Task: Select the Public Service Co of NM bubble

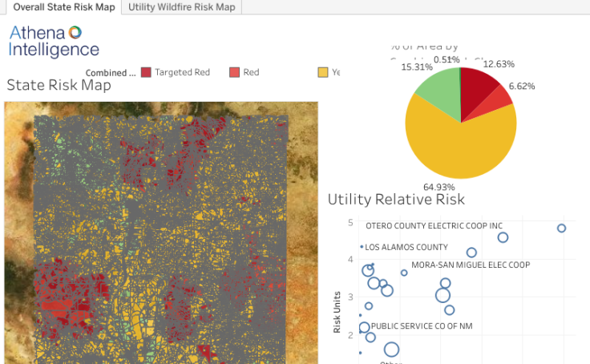Action: 365,327
